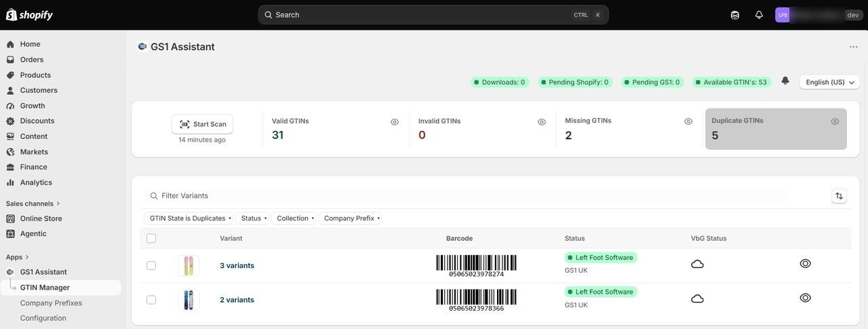Open the Products tag icon
The height and width of the screenshot is (329, 868).
(10, 75)
